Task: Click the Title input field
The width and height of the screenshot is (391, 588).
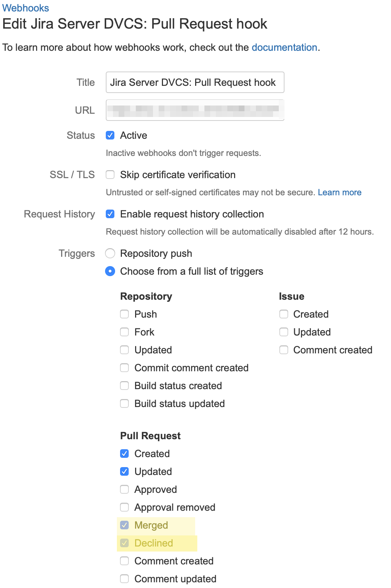Action: tap(195, 82)
